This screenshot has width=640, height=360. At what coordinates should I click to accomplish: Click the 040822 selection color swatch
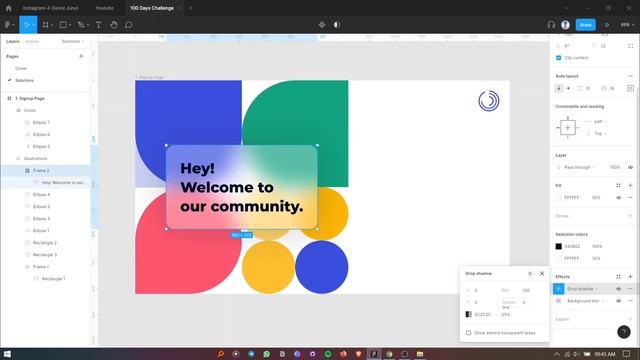coord(558,247)
